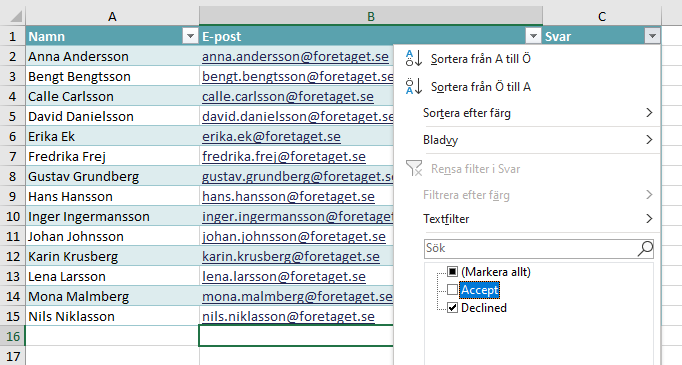This screenshot has height=365, width=682.
Task: Expand the Textfilter submenu arrow
Action: (x=649, y=218)
